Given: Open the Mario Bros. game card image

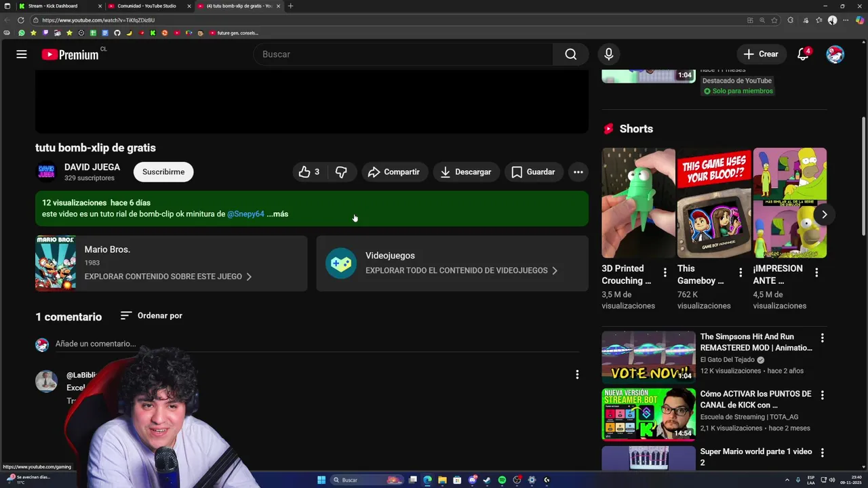Looking at the screenshot, I should [56, 264].
